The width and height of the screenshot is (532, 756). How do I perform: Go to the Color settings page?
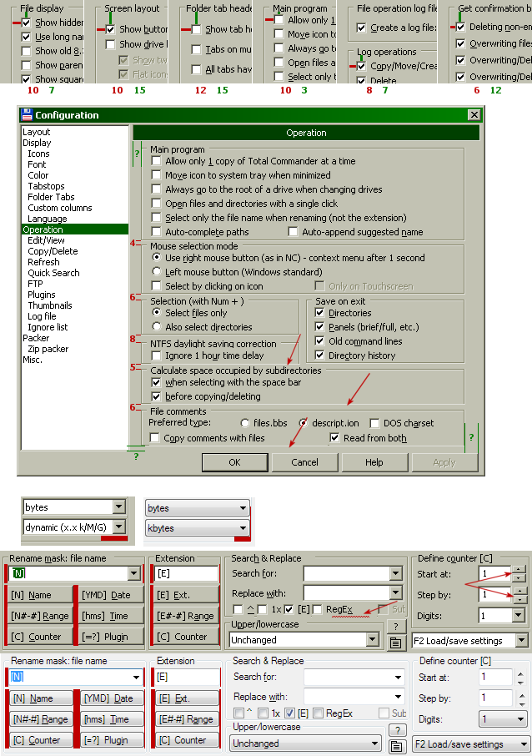click(x=38, y=175)
